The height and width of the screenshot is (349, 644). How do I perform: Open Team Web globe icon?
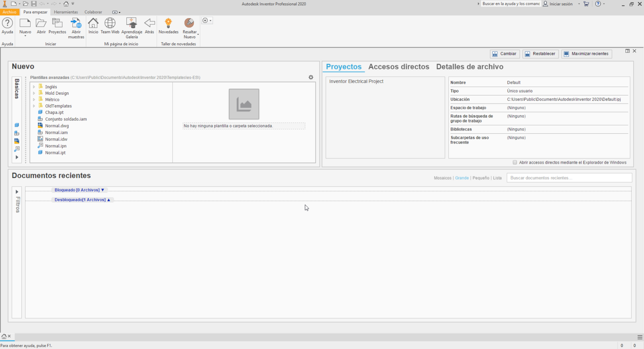coord(110,24)
